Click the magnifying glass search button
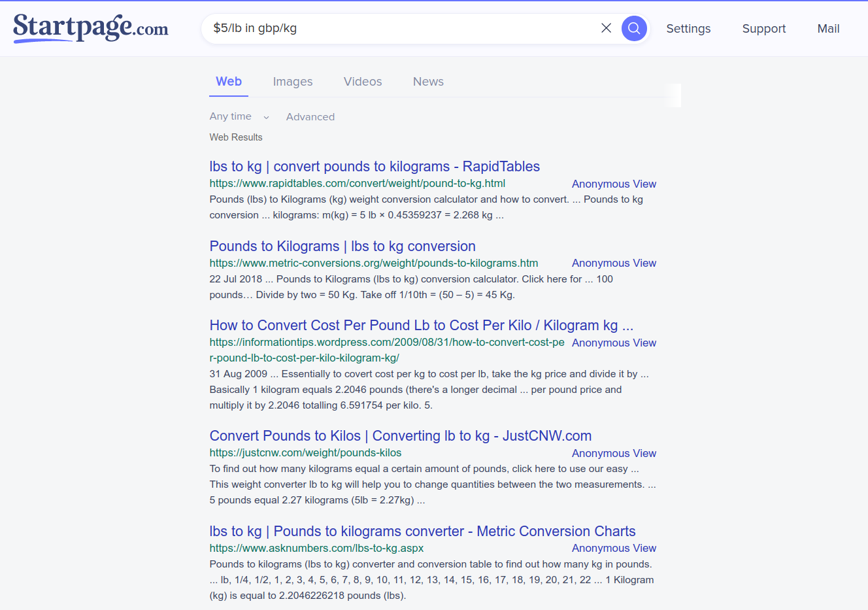The image size is (868, 610). point(633,28)
